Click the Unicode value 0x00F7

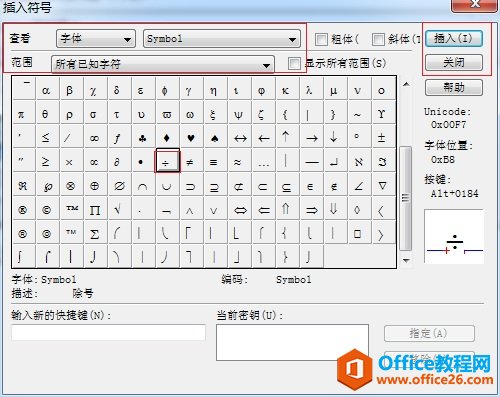[x=448, y=125]
